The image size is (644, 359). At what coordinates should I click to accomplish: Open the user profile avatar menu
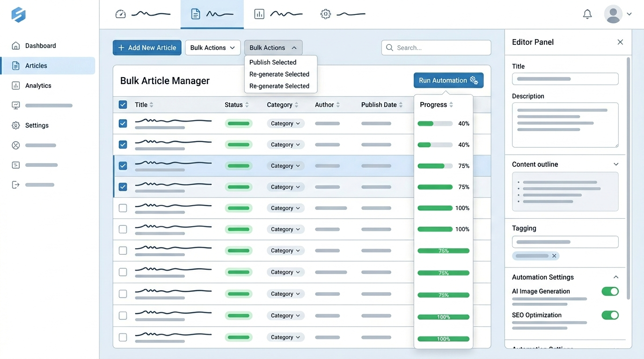pos(613,14)
